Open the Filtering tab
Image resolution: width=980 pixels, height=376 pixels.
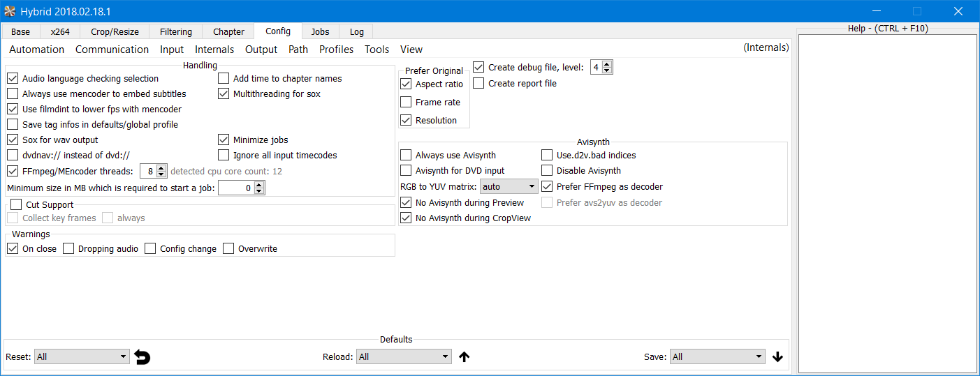[175, 31]
